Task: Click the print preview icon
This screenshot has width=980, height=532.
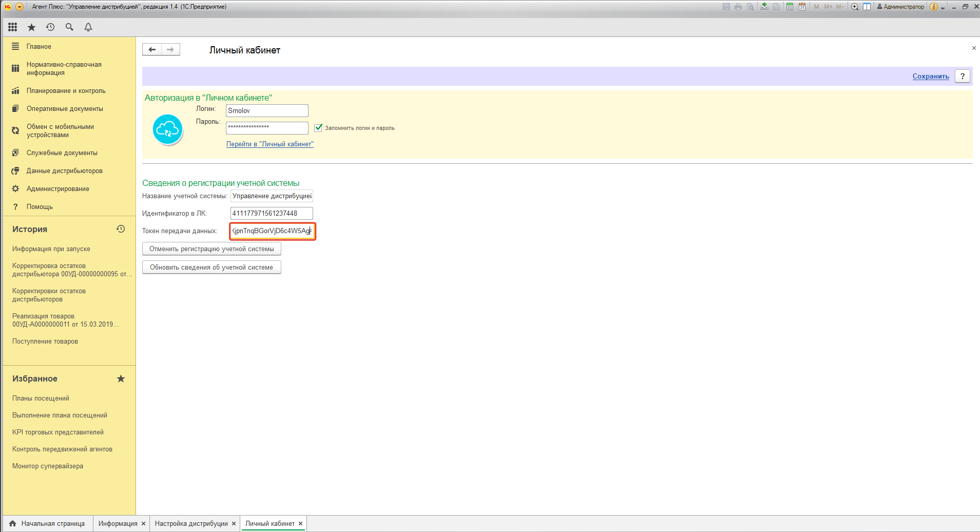Action: (751, 7)
